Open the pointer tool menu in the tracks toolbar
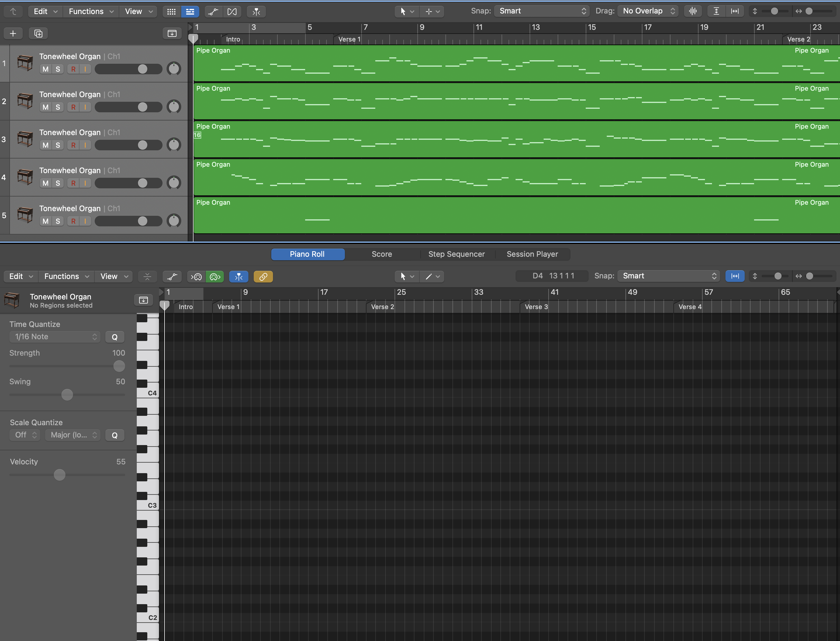The height and width of the screenshot is (641, 840). pos(407,11)
